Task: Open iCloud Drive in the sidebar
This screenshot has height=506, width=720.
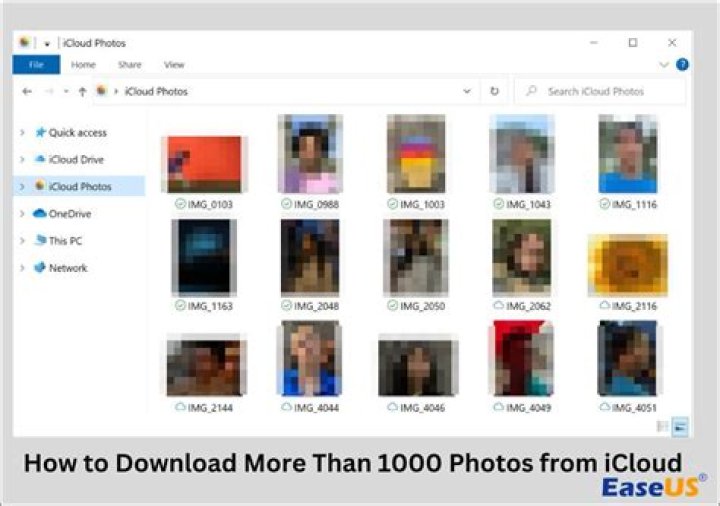Action: [76, 159]
